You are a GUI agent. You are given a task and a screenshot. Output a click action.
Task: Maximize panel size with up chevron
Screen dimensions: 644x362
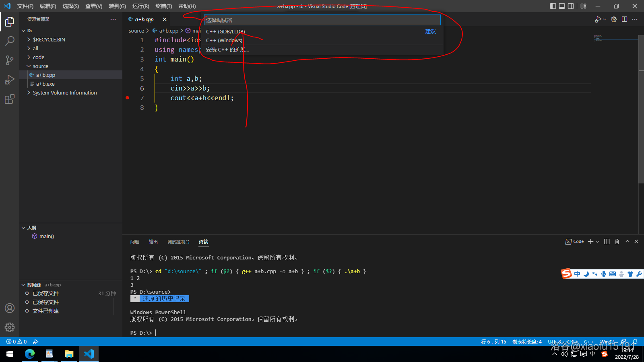click(x=627, y=241)
